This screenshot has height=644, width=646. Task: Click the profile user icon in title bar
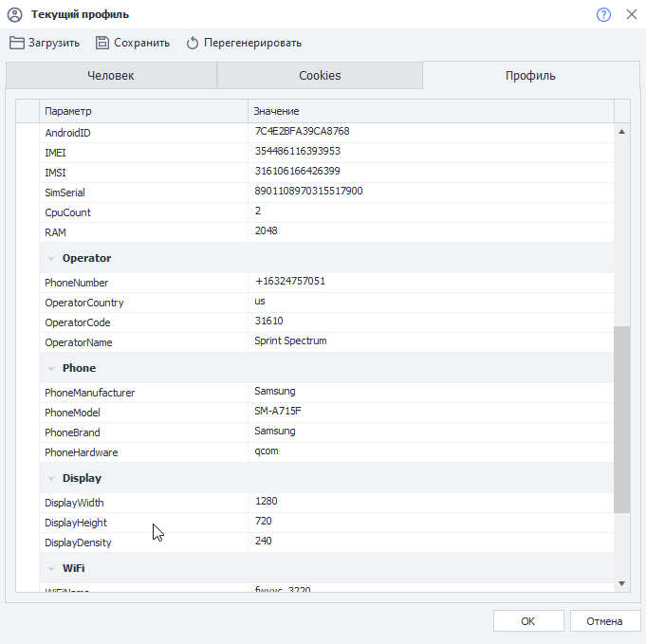[14, 14]
